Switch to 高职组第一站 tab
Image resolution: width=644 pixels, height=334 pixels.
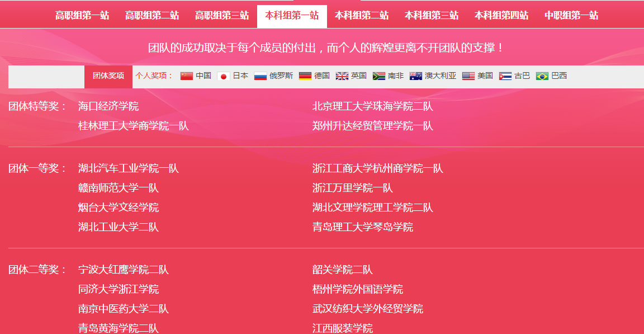82,16
